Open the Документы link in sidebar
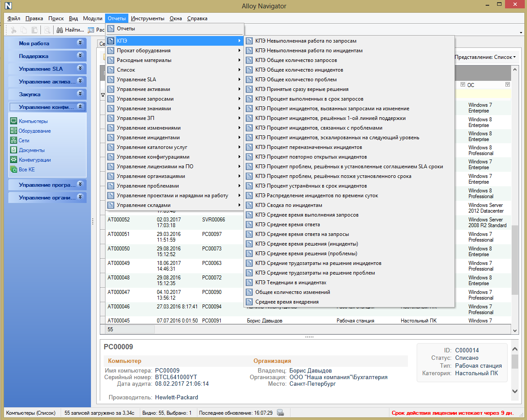Image resolution: width=527 pixels, height=420 pixels. [x=32, y=150]
